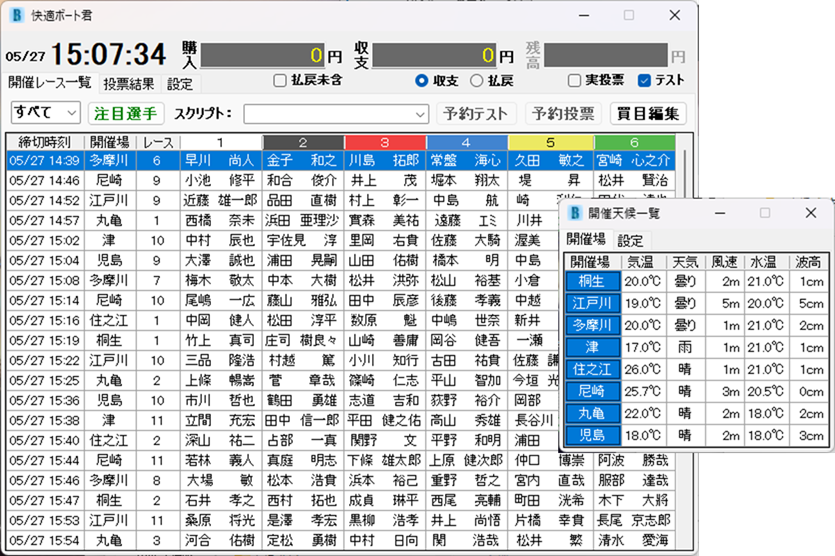Click racer 清水 愛海 cell

pos(635,541)
